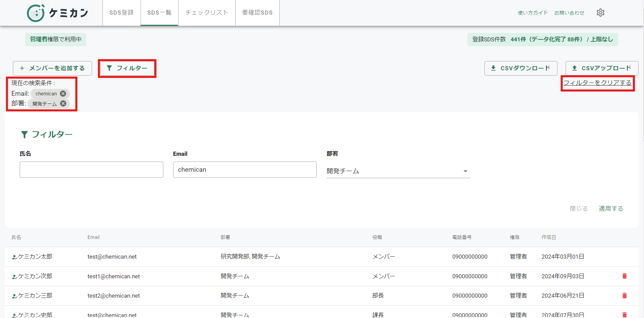Viewport: 644px width, 318px height.
Task: Switch to SDS登録 tab
Action: tap(122, 13)
